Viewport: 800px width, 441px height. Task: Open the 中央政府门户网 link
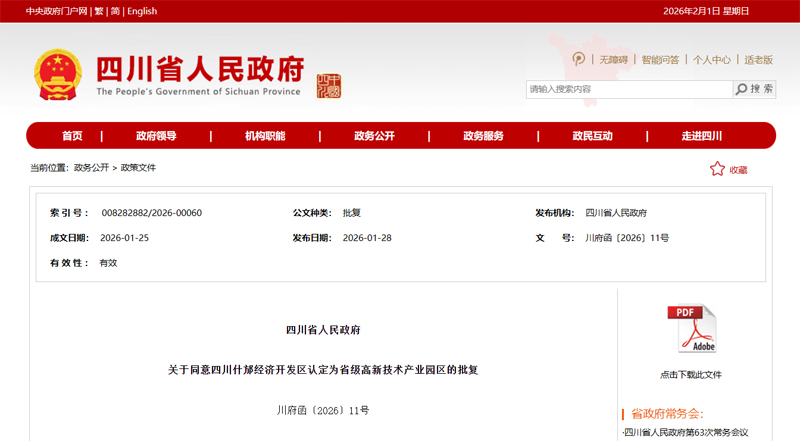[x=56, y=11]
